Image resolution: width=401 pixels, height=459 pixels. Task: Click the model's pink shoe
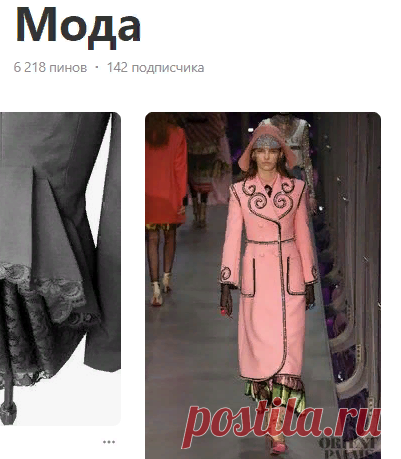tap(279, 446)
